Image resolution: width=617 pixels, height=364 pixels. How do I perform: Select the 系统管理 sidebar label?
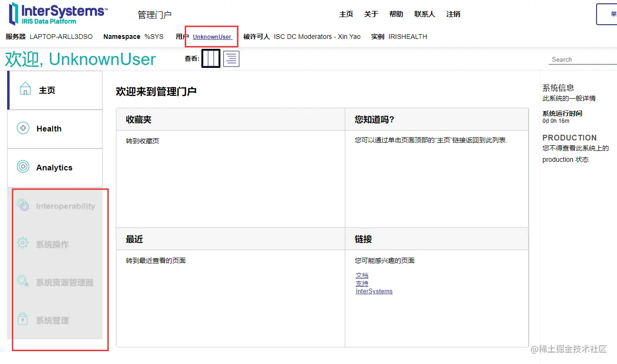(52, 320)
